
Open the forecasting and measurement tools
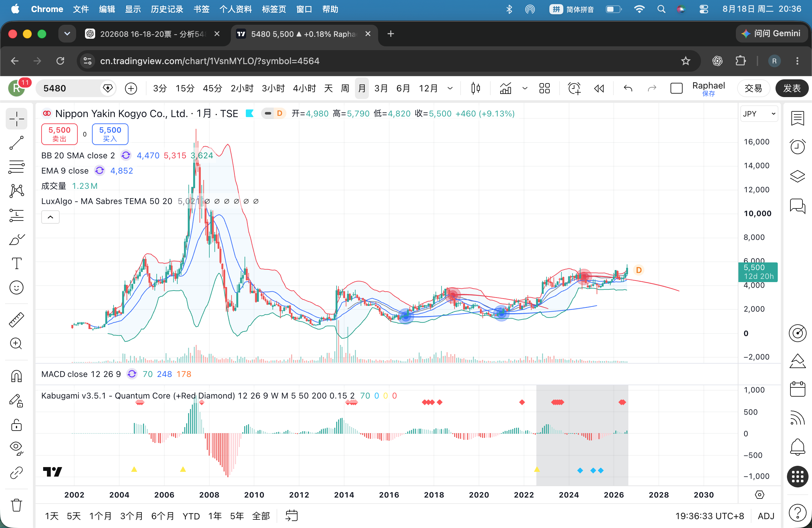click(16, 215)
